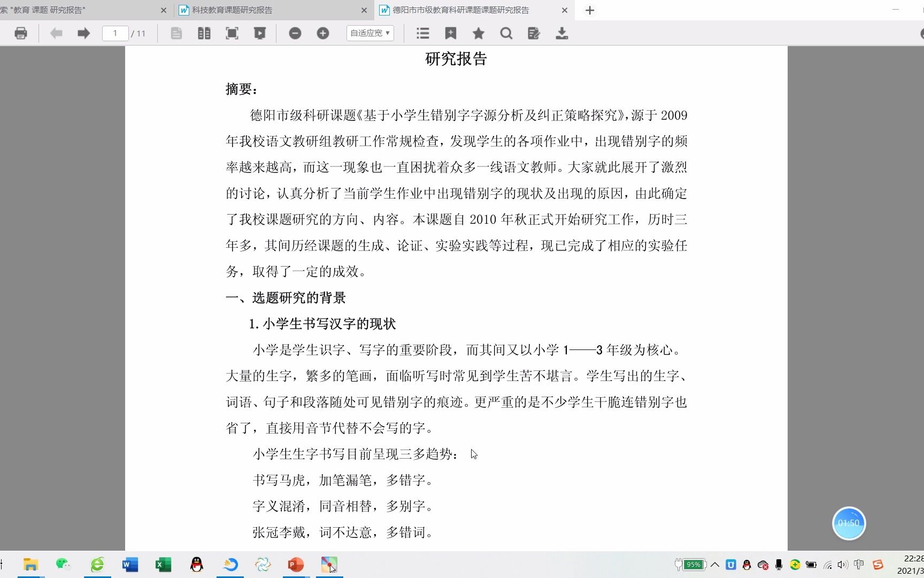The width and height of the screenshot is (924, 578).
Task: Start the slideshow presentation view
Action: pos(260,33)
